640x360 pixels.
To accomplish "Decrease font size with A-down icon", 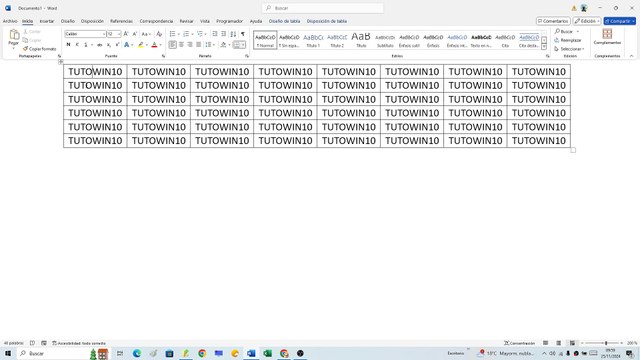I will click(135, 34).
